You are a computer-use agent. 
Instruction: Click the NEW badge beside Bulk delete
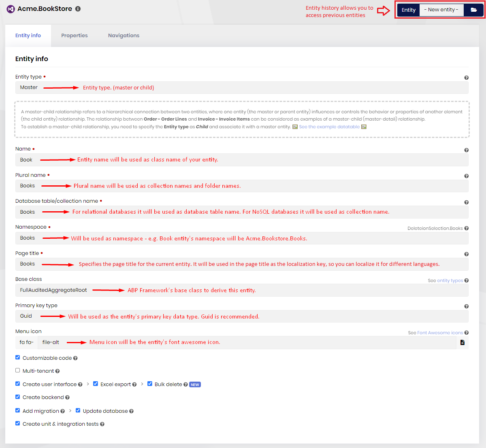(x=195, y=384)
